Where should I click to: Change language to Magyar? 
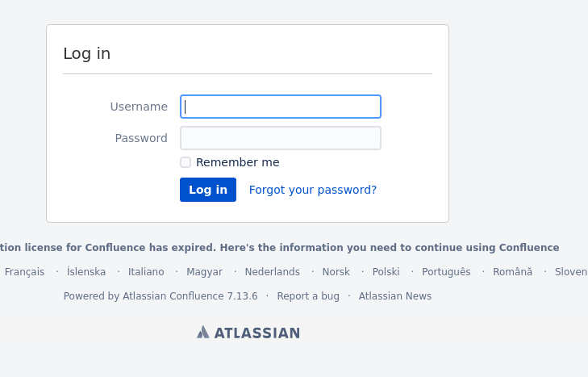[x=204, y=272]
